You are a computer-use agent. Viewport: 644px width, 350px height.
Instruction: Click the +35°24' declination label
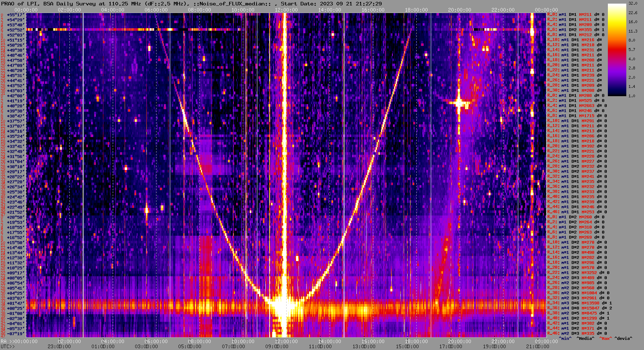point(15,136)
